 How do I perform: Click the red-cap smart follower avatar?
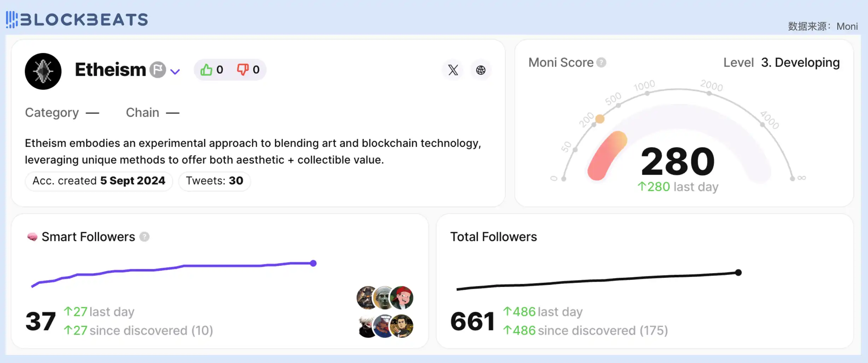coord(402,298)
